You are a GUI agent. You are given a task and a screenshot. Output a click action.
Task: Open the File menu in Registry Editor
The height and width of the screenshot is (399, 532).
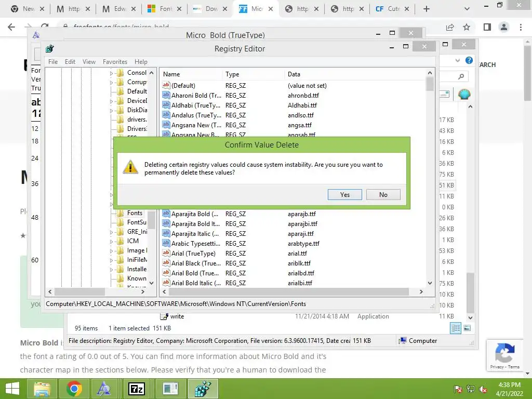click(x=53, y=62)
